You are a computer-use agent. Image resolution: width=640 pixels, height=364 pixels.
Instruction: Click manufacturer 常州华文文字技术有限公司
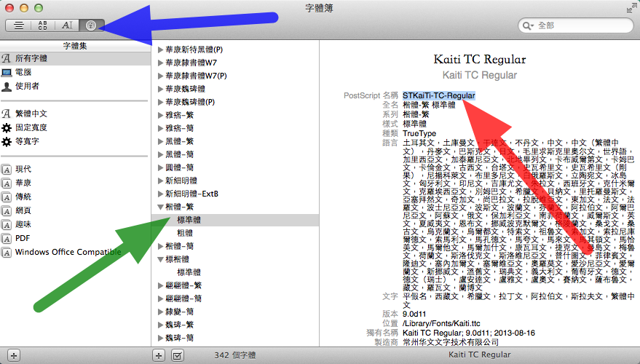(451, 342)
